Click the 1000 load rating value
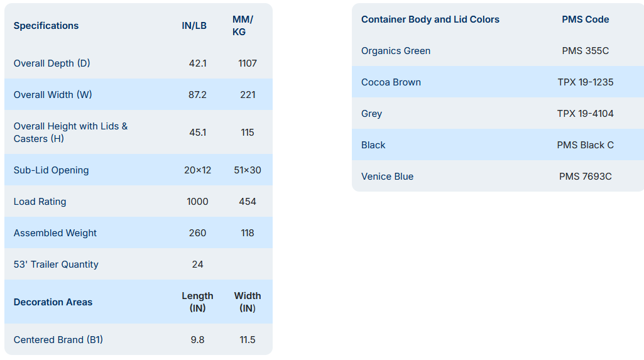The image size is (644, 360). pos(197,202)
